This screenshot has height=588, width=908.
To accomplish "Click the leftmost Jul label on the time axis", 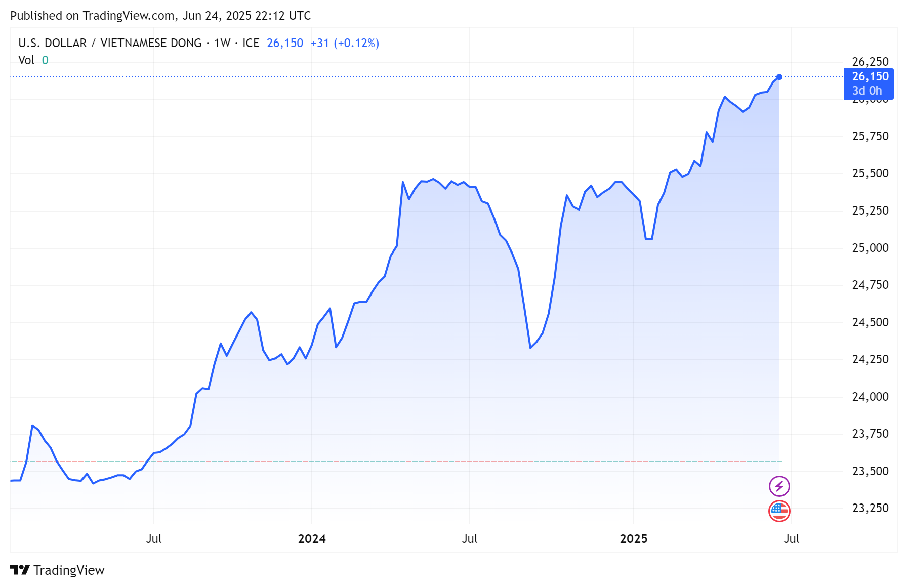I will tap(155, 539).
